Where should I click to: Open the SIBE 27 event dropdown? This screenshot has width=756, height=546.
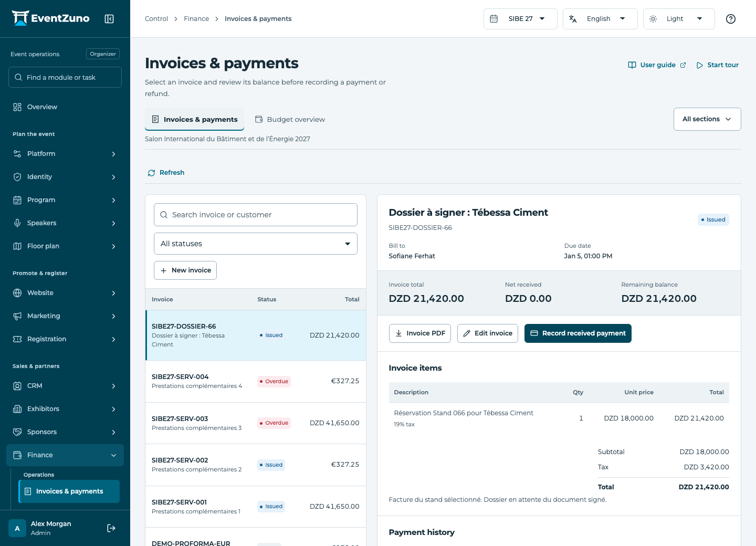[x=520, y=19]
